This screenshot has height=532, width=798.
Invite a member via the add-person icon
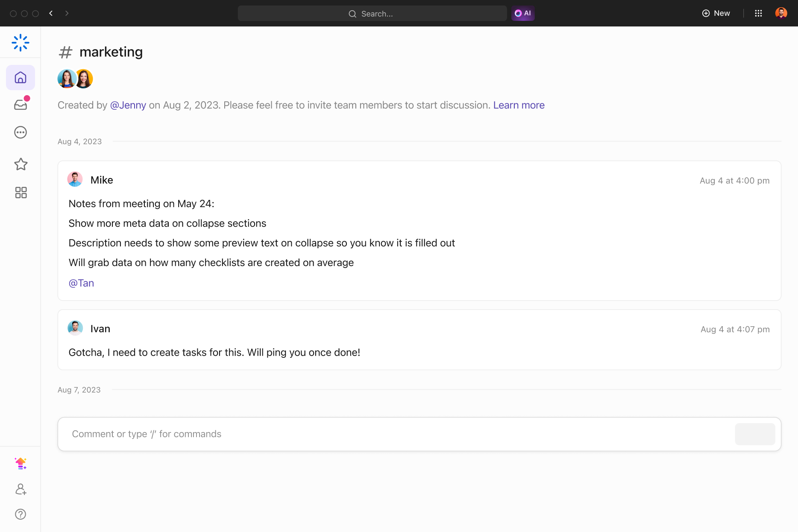pos(20,489)
